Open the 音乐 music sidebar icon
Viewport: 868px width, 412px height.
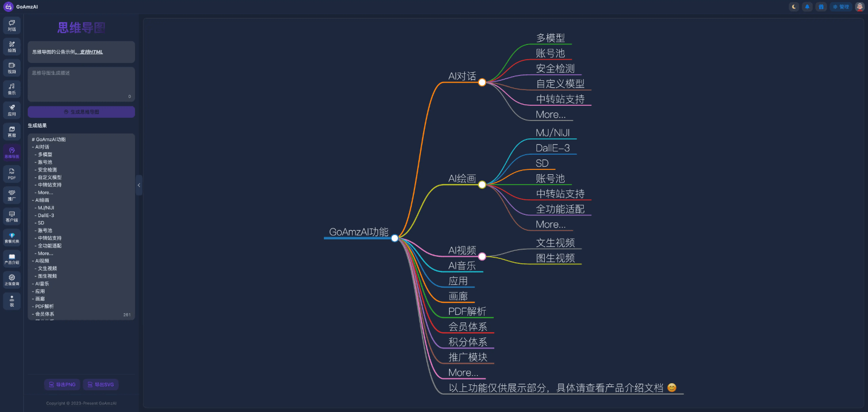coord(12,88)
